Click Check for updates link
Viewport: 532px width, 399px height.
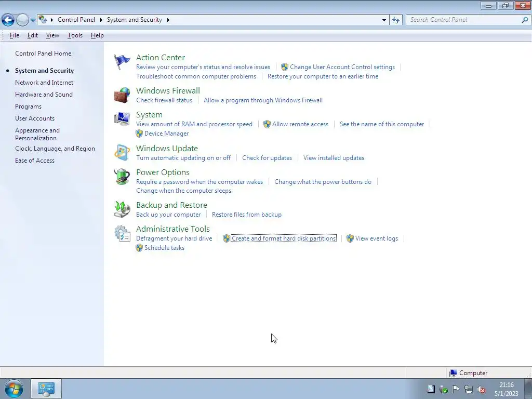point(267,158)
